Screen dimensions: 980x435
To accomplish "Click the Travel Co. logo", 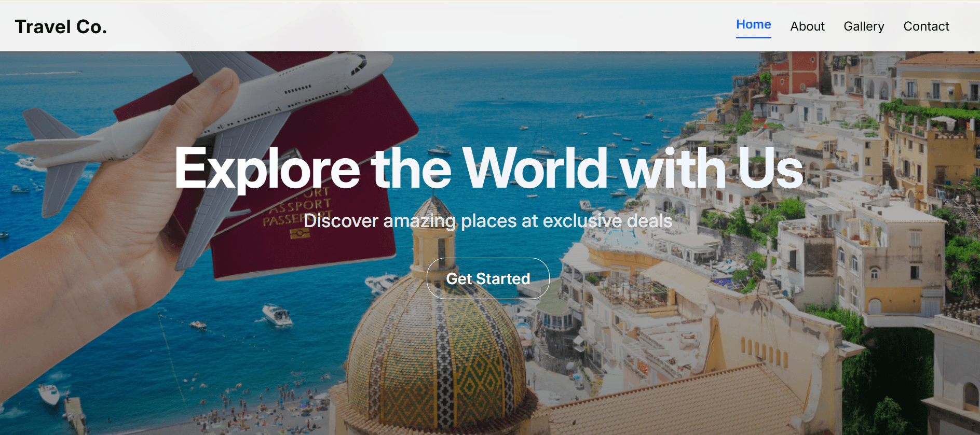I will coord(61,26).
